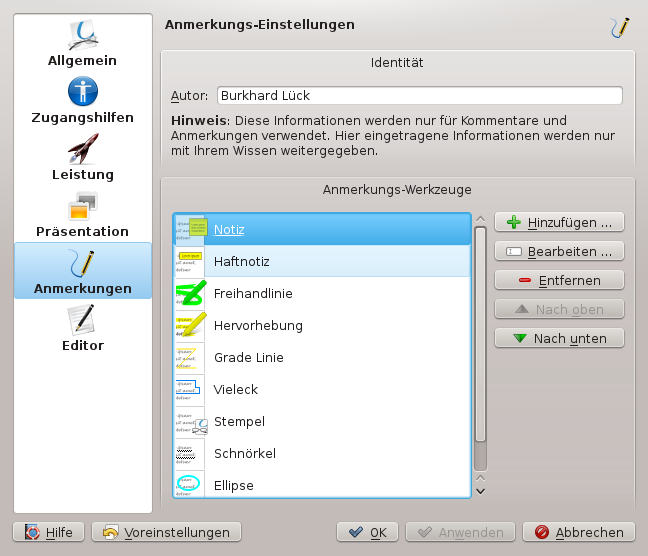Restore defaults via Voreinstellungen button
648x556 pixels.
[166, 533]
